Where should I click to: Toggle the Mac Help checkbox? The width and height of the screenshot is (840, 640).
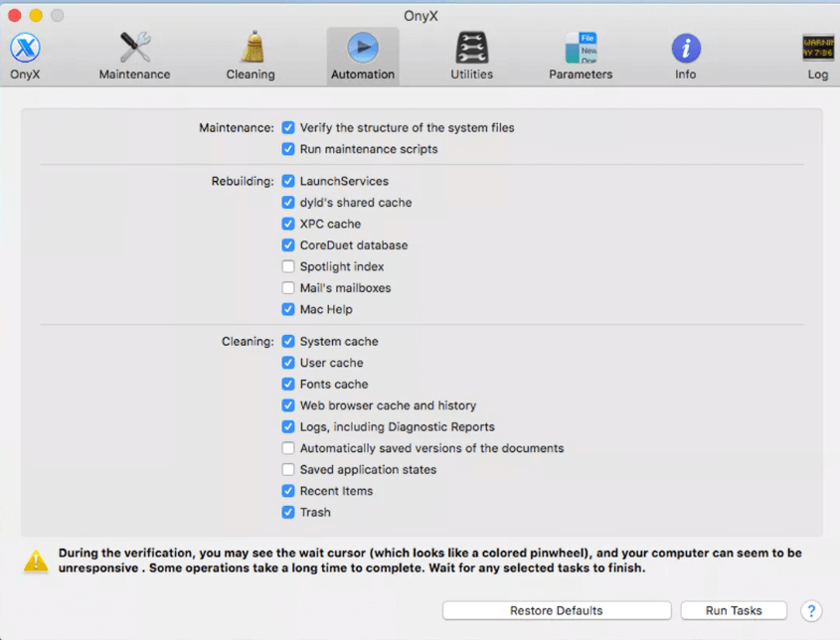[x=288, y=309]
